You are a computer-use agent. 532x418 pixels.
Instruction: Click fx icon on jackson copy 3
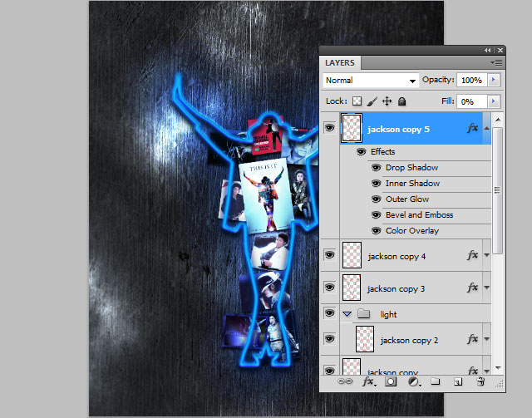pos(472,288)
